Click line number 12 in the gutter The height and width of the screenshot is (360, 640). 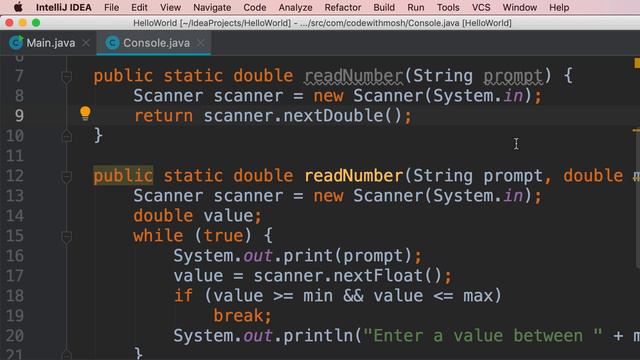pos(15,176)
